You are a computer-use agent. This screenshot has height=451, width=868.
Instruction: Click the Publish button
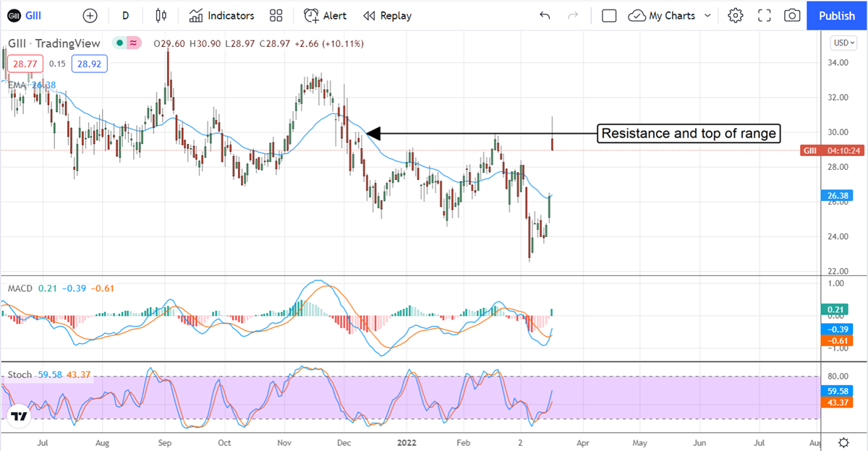tap(837, 15)
